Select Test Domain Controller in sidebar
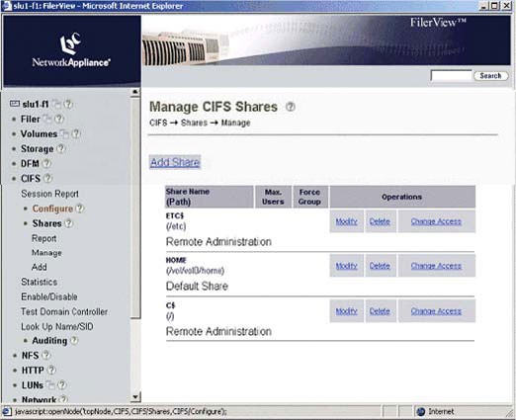 coord(64,311)
